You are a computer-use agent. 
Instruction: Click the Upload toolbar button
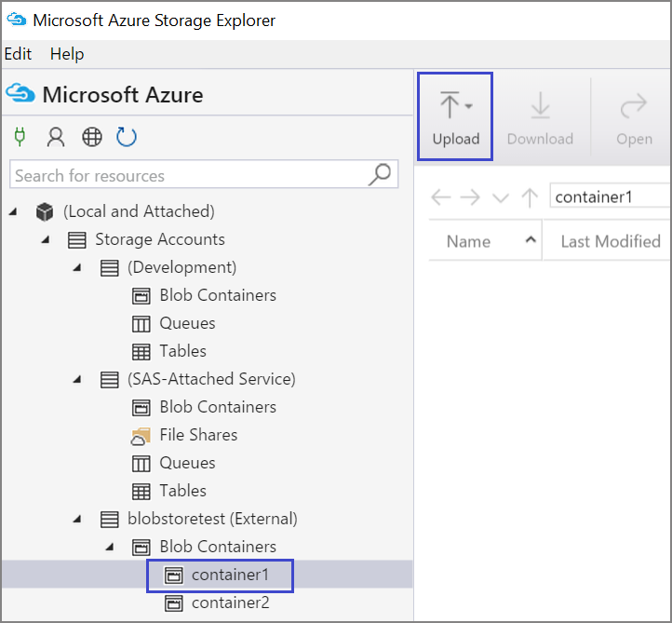(x=455, y=118)
